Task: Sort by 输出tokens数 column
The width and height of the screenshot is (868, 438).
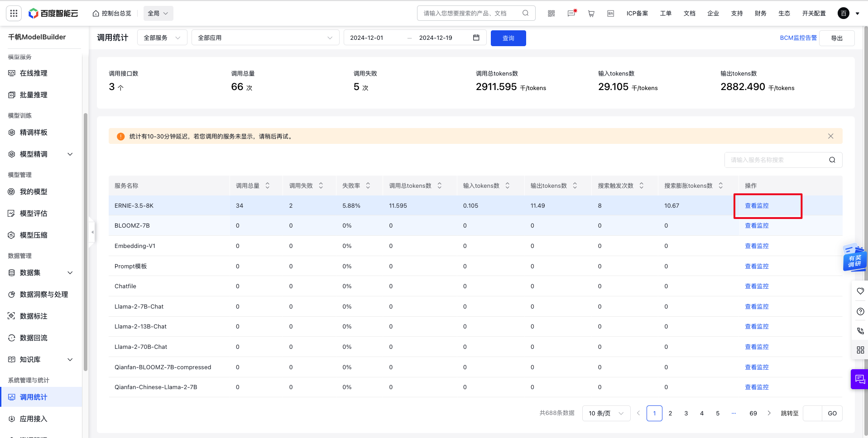Action: (575, 186)
